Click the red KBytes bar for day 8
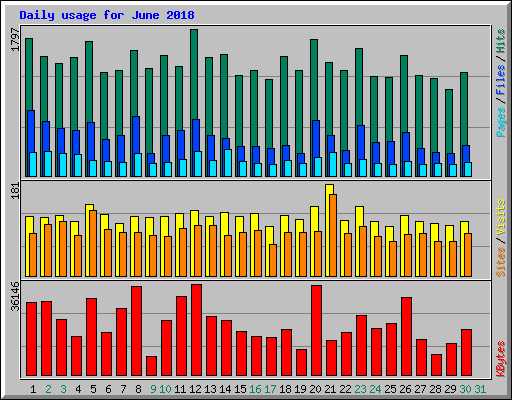Image resolution: width=512 pixels, height=400 pixels. (x=136, y=331)
